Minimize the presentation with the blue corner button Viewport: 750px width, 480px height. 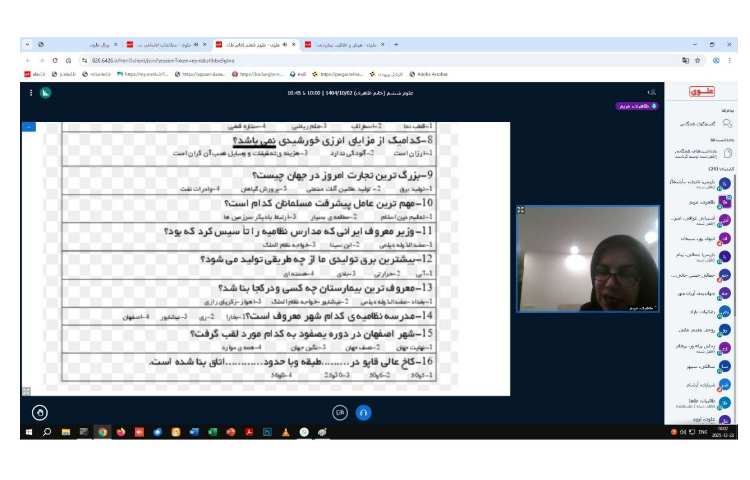(27, 126)
